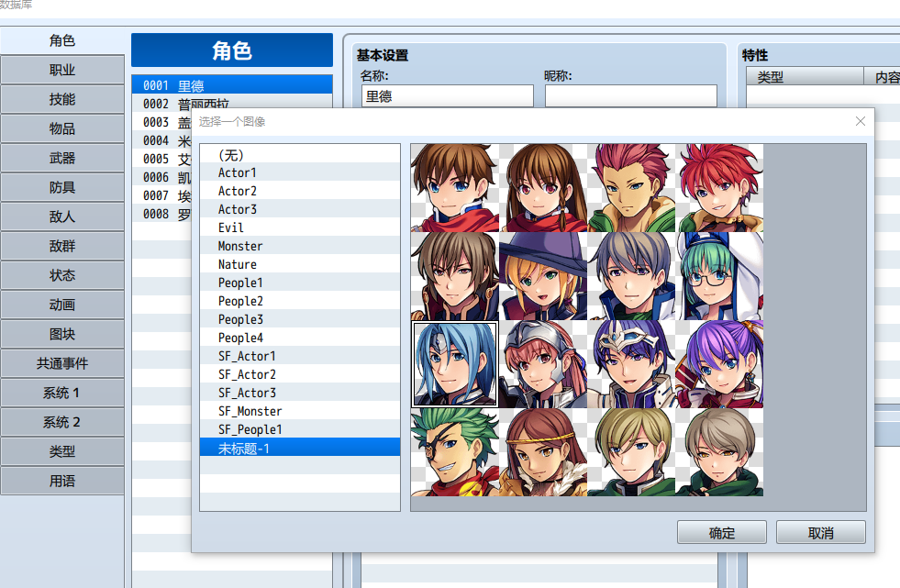Select Actor3 in the file list

pos(300,209)
